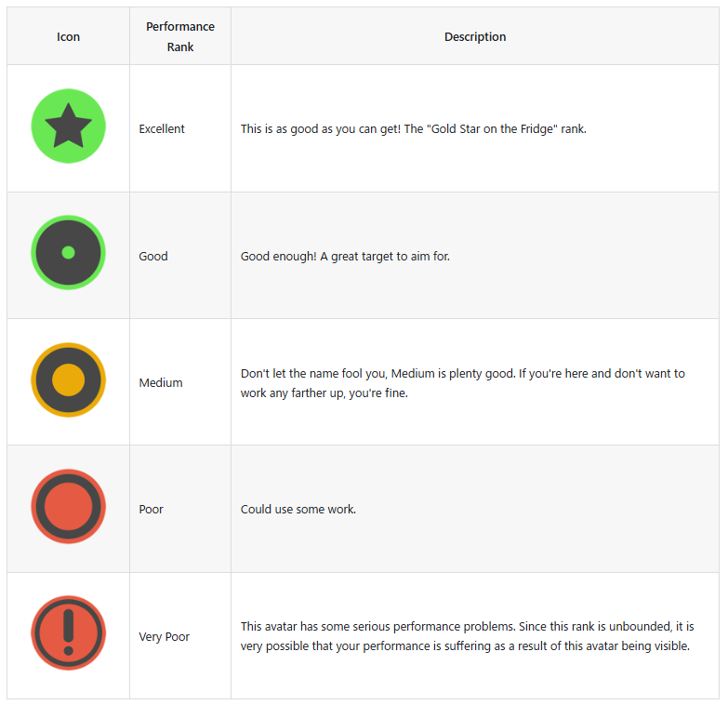
Task: Click the Excellent rank label
Action: 162,128
